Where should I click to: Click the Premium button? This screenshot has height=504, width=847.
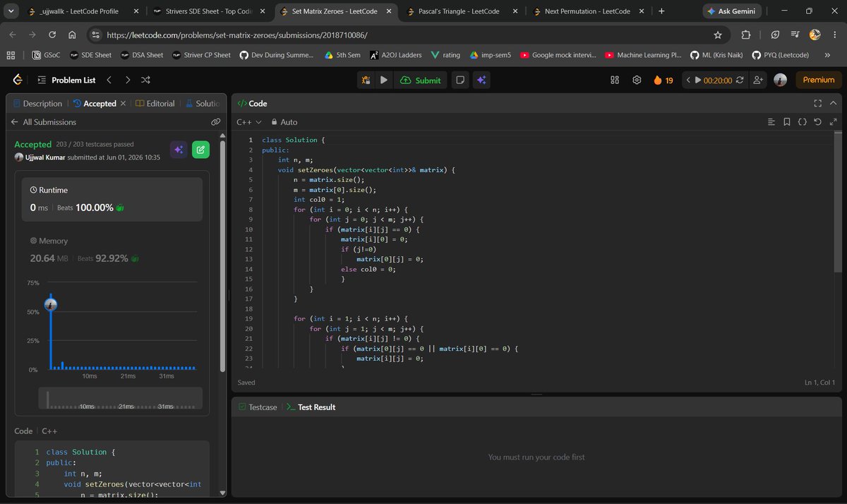coord(819,80)
